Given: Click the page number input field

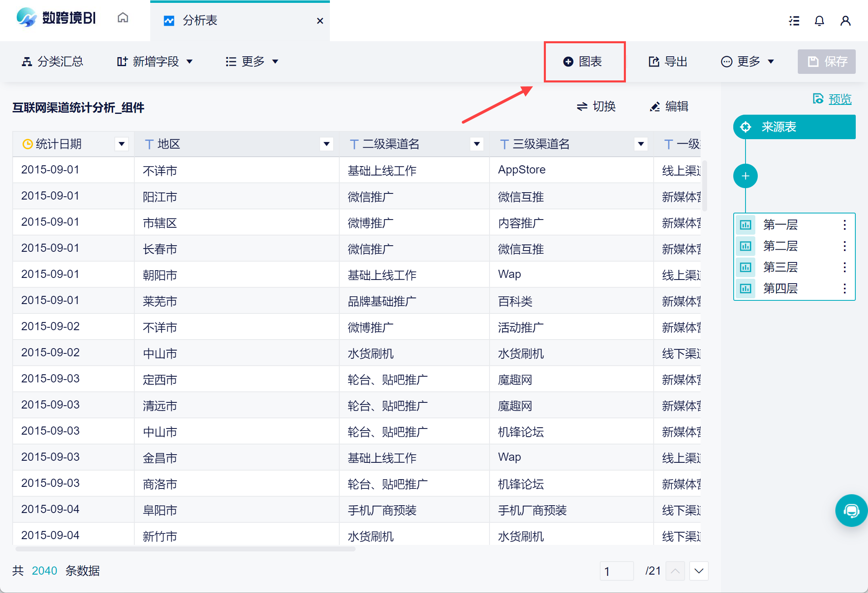Looking at the screenshot, I should (x=616, y=571).
